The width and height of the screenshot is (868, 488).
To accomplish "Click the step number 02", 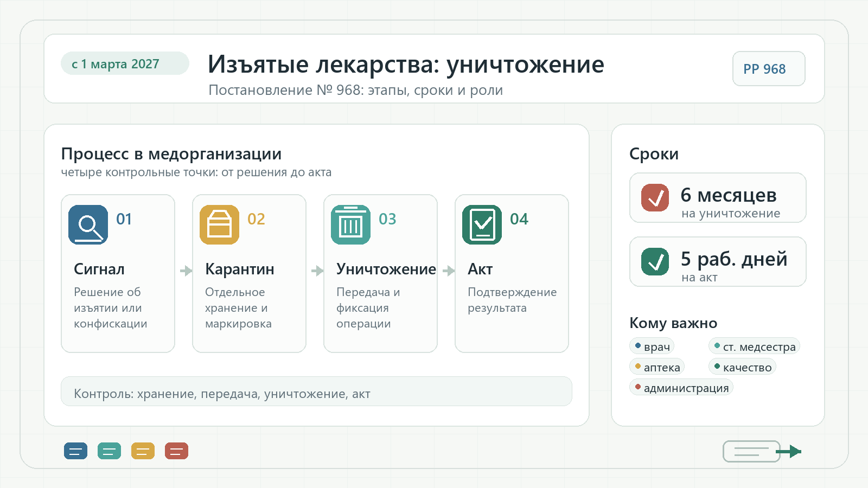I will pyautogui.click(x=256, y=219).
